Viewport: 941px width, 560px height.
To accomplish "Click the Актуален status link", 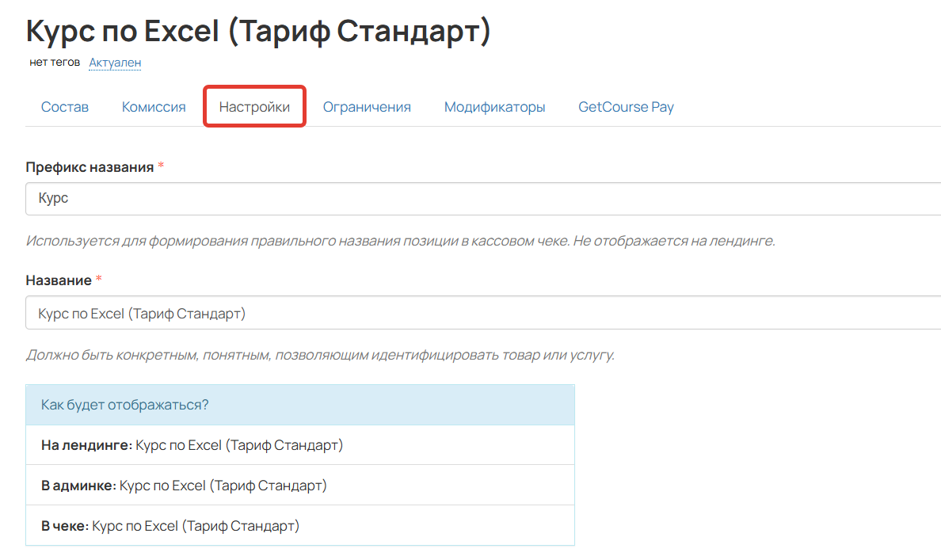I will point(115,63).
